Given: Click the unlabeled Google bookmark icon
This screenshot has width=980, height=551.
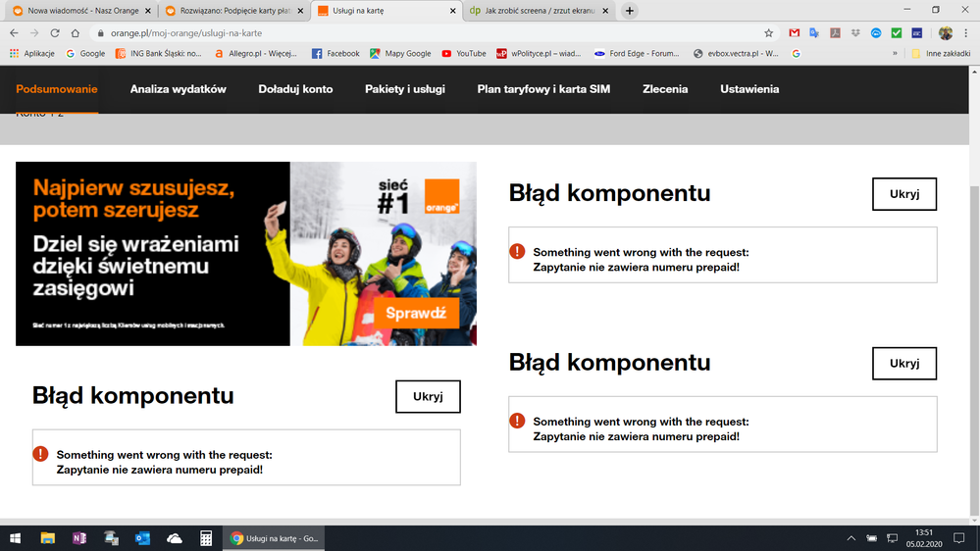Looking at the screenshot, I should click(796, 54).
